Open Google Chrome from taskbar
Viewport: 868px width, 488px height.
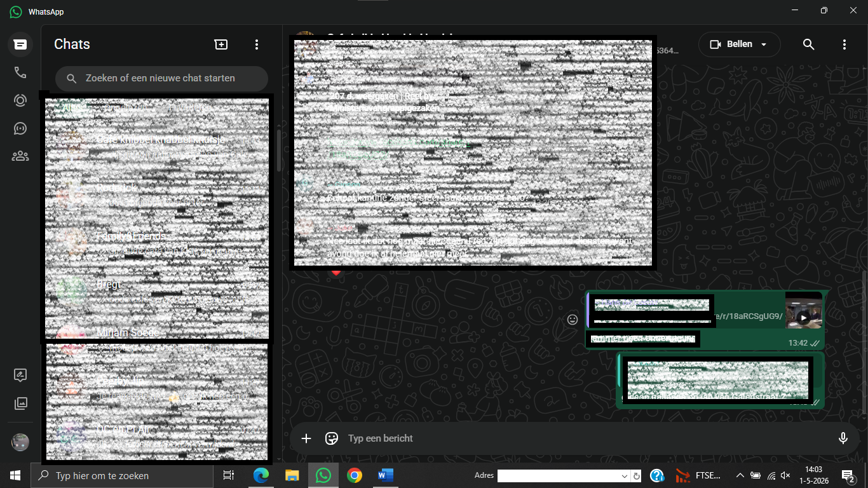[355, 475]
